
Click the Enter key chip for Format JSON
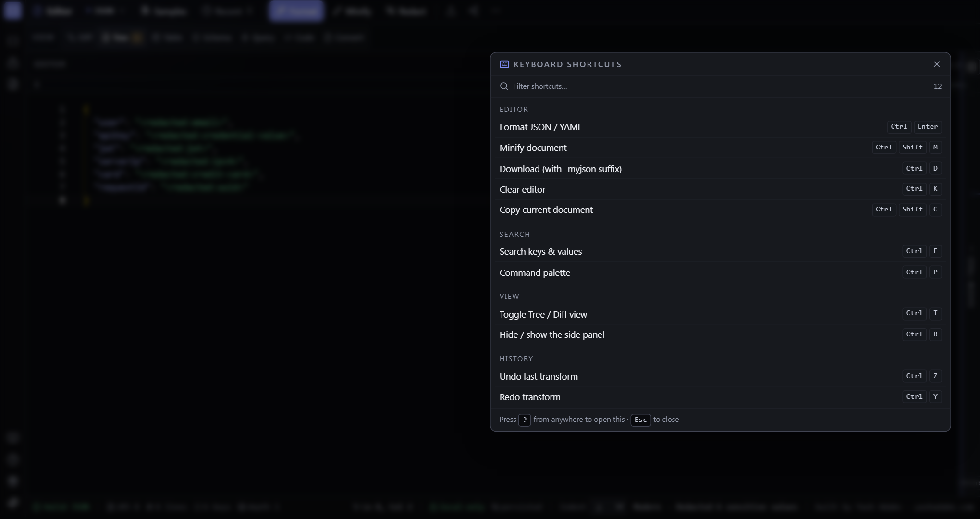(x=928, y=127)
